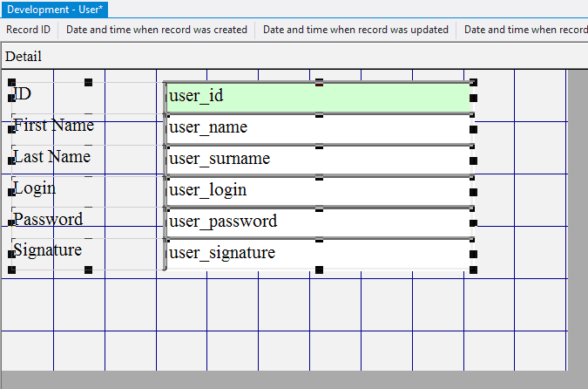Click the user_name text box
The height and width of the screenshot is (389, 588).
pos(318,128)
